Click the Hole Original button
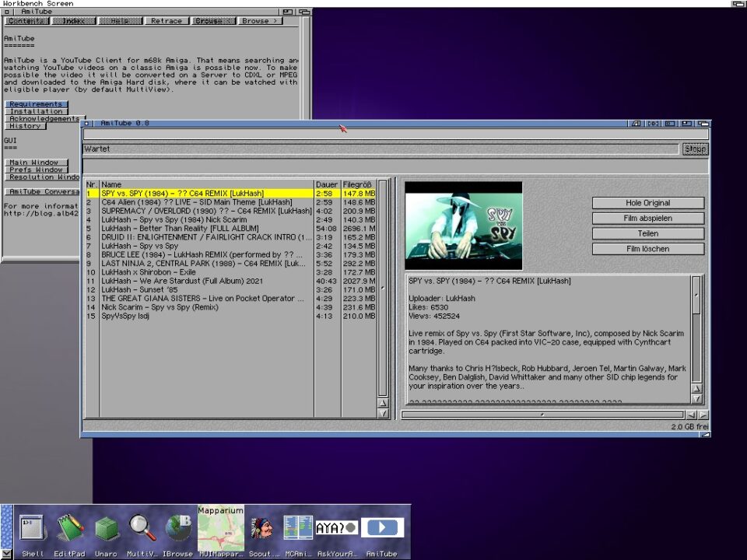Image resolution: width=747 pixels, height=560 pixels. (648, 203)
